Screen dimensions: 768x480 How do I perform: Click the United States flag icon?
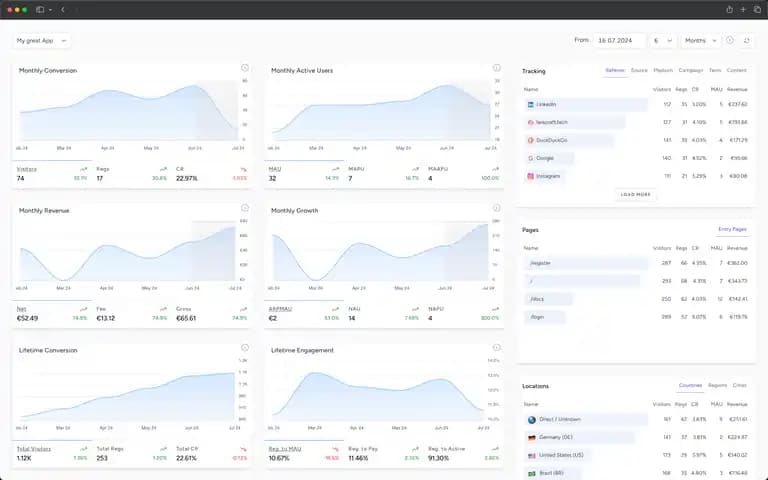[532, 456]
